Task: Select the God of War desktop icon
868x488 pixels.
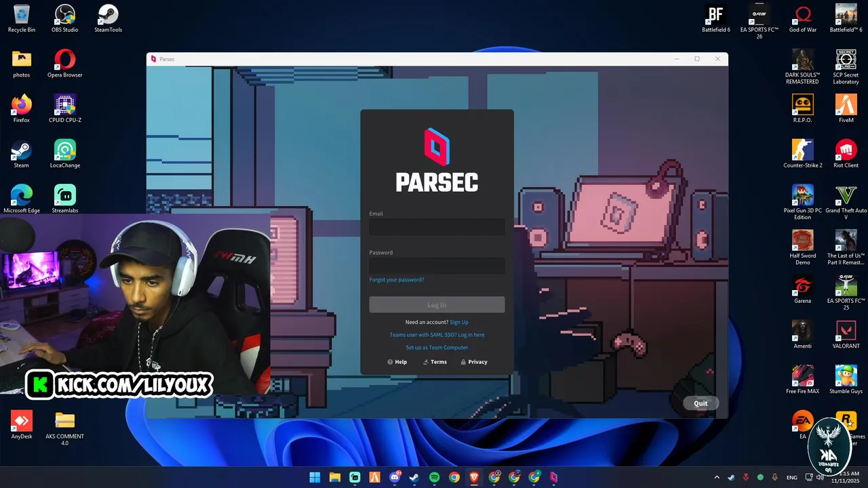Action: 803,18
